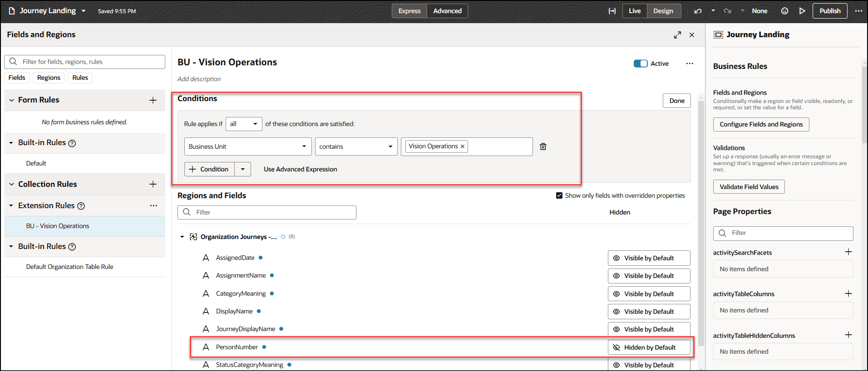Click the Regions and Fields filter box
The image size is (868, 371).
pos(267,212)
